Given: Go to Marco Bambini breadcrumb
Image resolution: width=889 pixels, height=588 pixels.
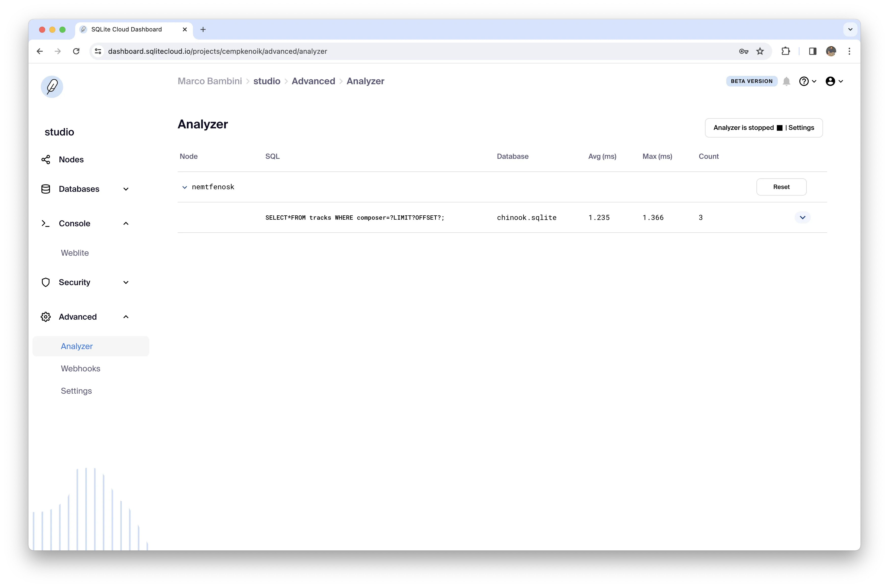Looking at the screenshot, I should tap(209, 81).
